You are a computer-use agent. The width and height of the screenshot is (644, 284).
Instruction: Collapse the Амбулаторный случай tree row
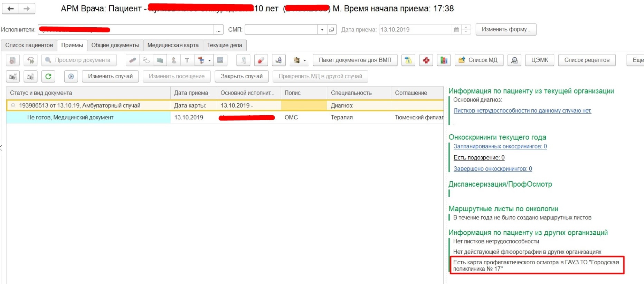[x=13, y=105]
